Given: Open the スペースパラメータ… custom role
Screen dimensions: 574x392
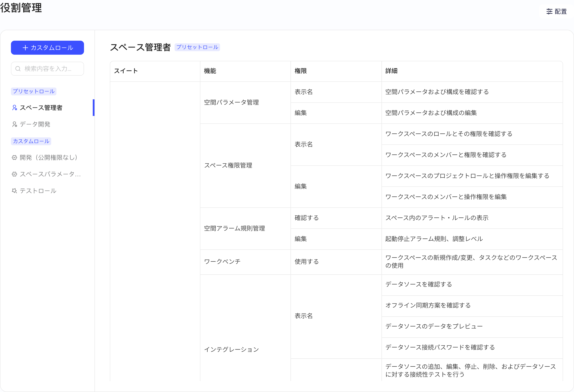Looking at the screenshot, I should (47, 174).
